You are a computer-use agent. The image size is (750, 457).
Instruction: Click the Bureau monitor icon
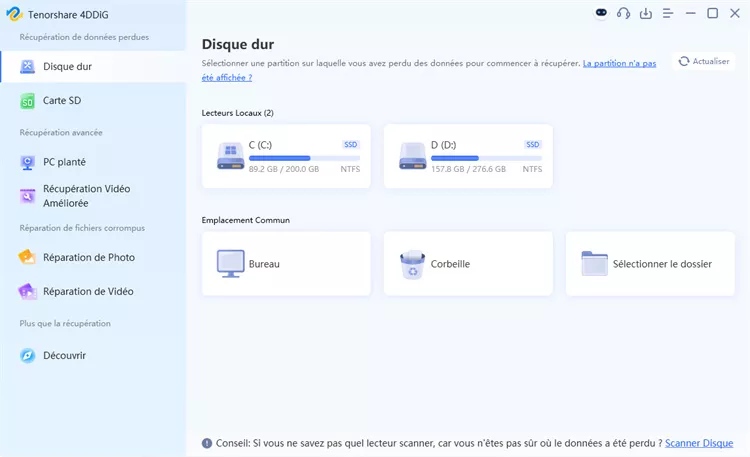coord(231,264)
